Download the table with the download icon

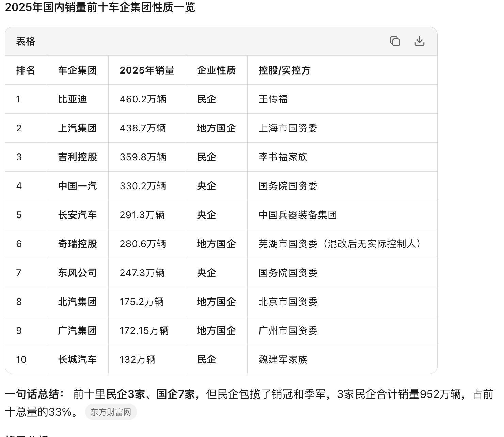click(420, 41)
